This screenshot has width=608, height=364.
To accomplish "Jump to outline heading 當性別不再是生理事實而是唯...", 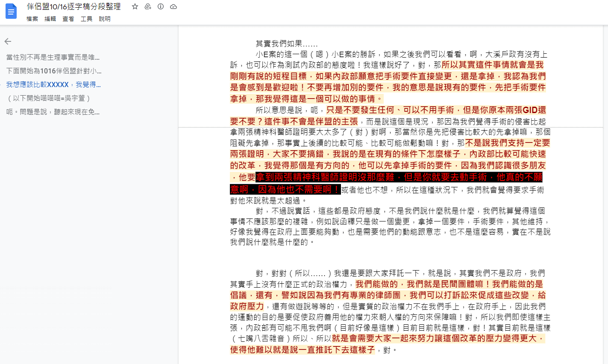I will click(53, 57).
